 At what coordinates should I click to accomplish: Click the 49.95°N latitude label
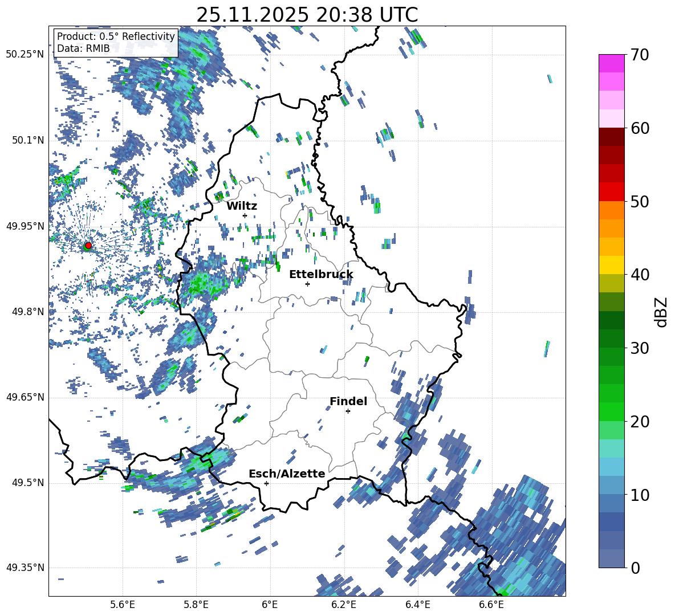point(25,226)
